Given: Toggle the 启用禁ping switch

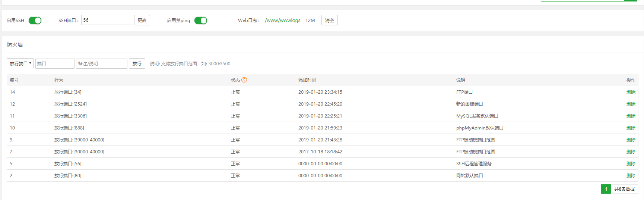Looking at the screenshot, I should (x=201, y=21).
